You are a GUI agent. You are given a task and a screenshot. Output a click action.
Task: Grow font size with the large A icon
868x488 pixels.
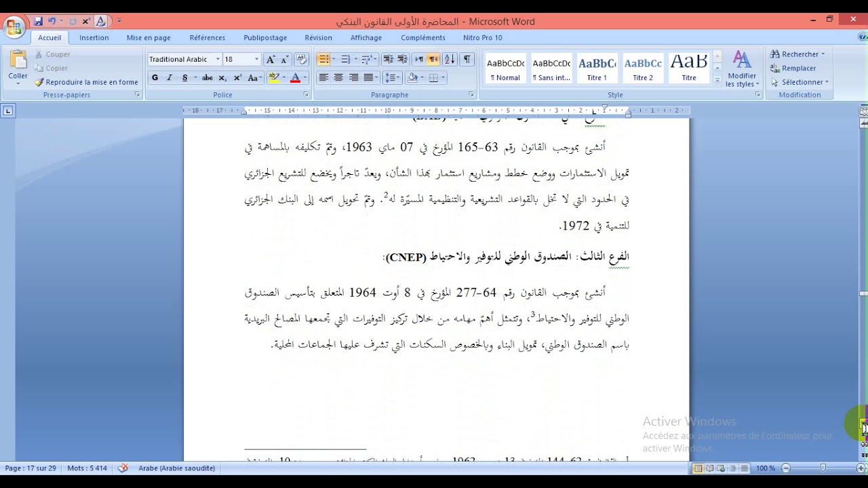271,60
